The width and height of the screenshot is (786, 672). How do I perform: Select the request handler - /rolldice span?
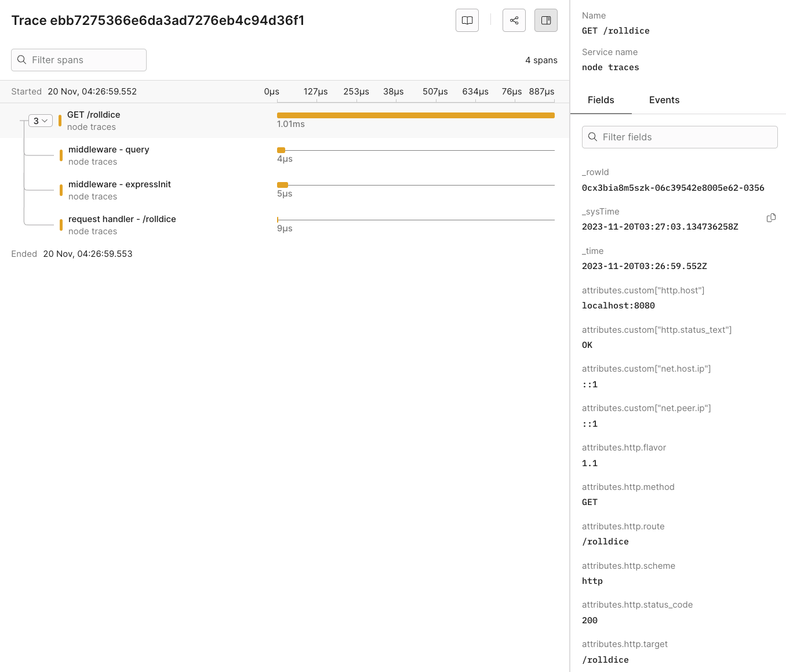[122, 219]
